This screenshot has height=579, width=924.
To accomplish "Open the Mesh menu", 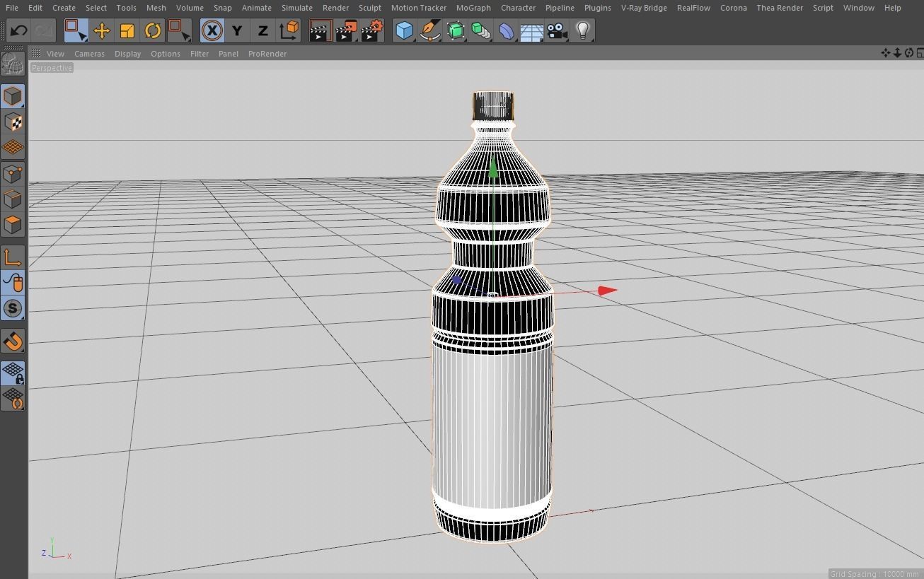I will pyautogui.click(x=156, y=8).
